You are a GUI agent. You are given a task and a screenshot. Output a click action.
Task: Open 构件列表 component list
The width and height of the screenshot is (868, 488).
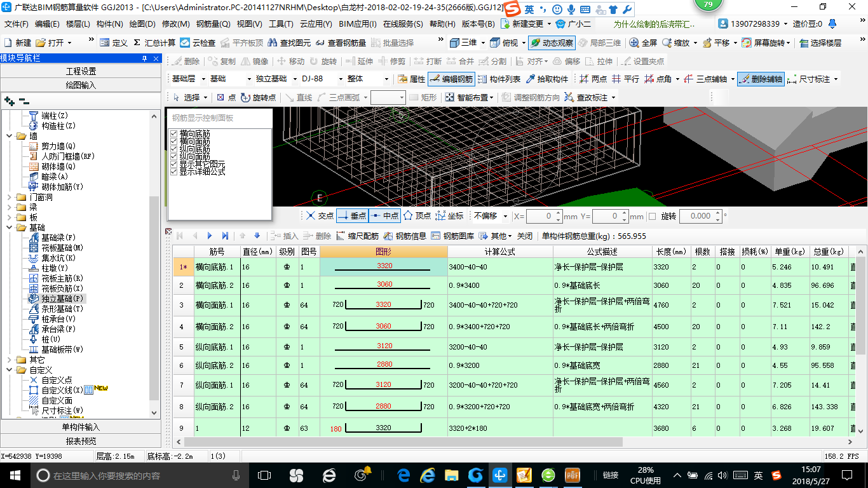pos(499,79)
